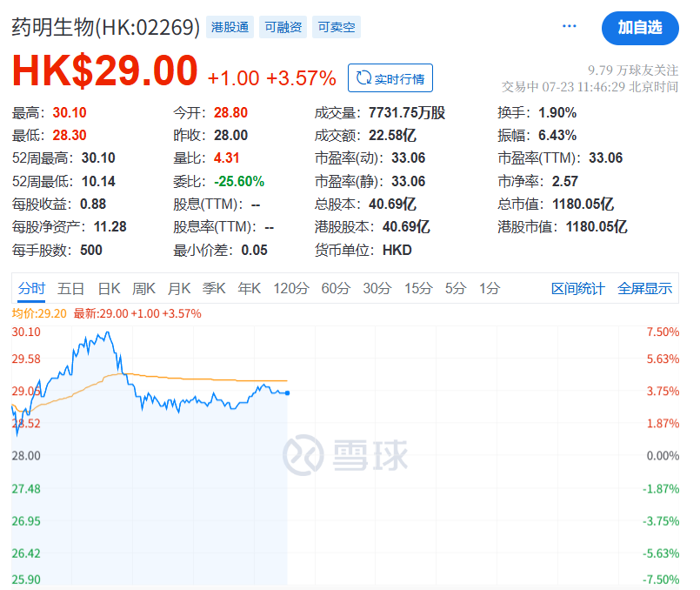Click the 每股净资产 value 11.28

pyautogui.click(x=110, y=227)
